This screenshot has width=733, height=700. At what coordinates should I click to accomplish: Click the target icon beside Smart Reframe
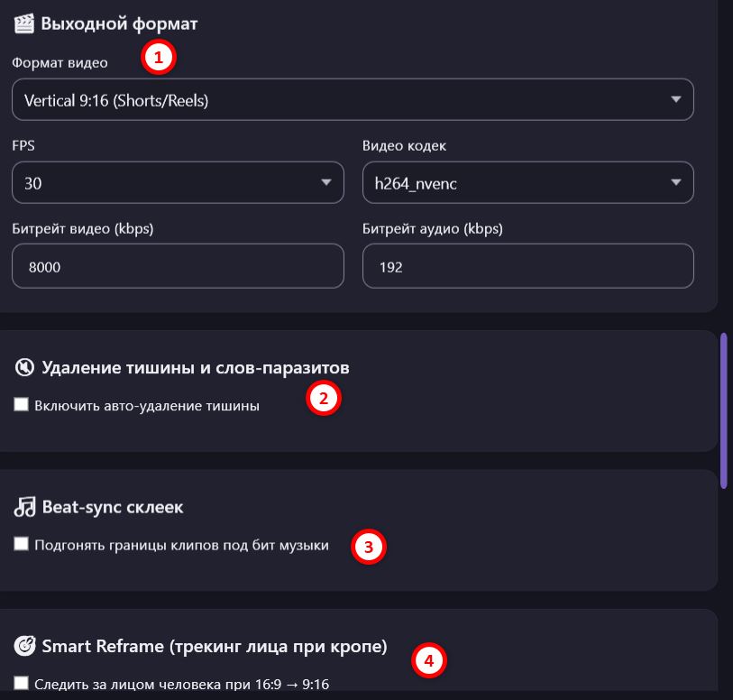pos(24,646)
